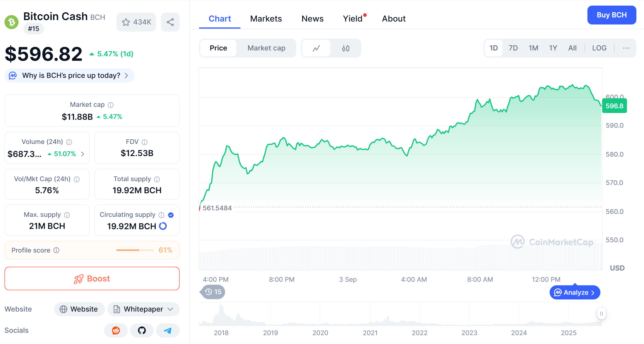Open Telegram social link
Viewport: 644px width, 344px height.
click(168, 330)
